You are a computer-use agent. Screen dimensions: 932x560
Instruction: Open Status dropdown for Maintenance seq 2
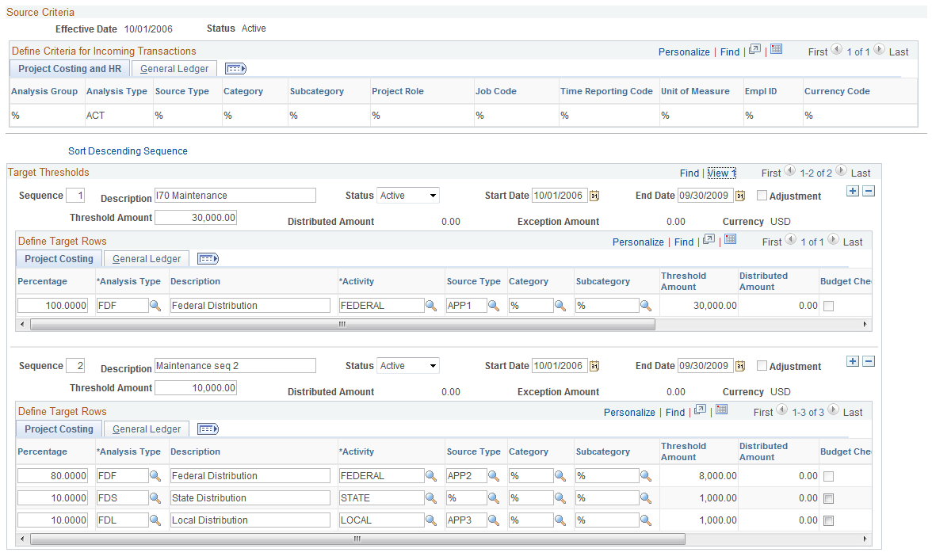408,366
